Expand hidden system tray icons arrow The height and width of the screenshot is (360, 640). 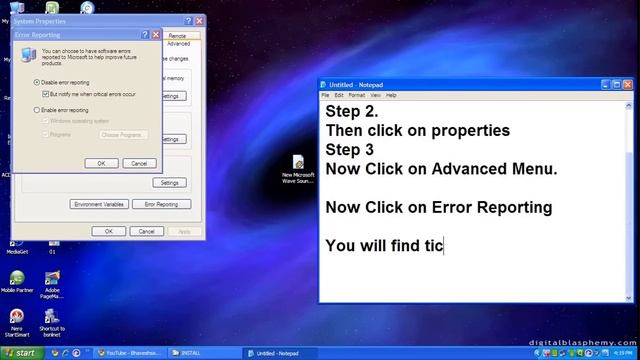(x=537, y=353)
